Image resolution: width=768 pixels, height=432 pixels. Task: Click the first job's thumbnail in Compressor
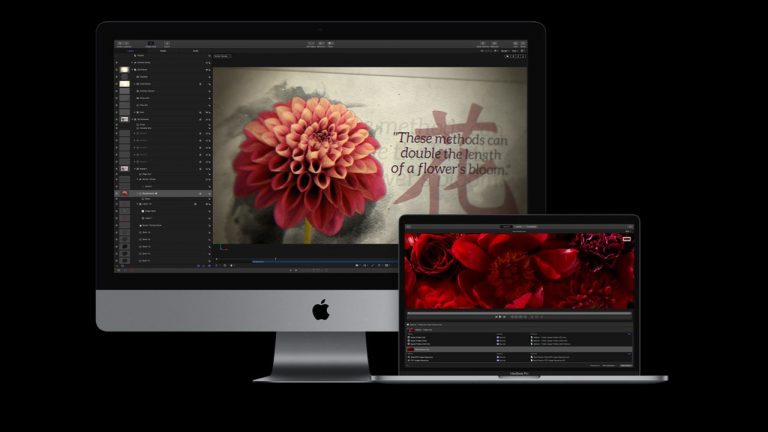(x=411, y=330)
